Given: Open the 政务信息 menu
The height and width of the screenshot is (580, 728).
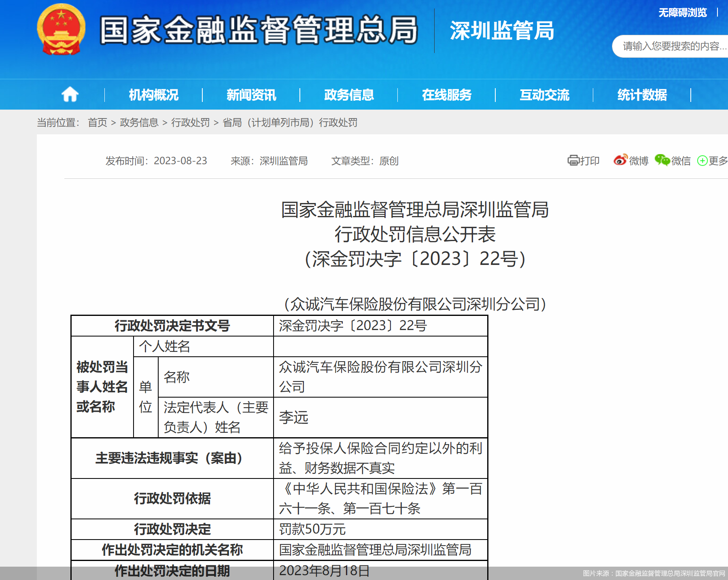Looking at the screenshot, I should (349, 95).
